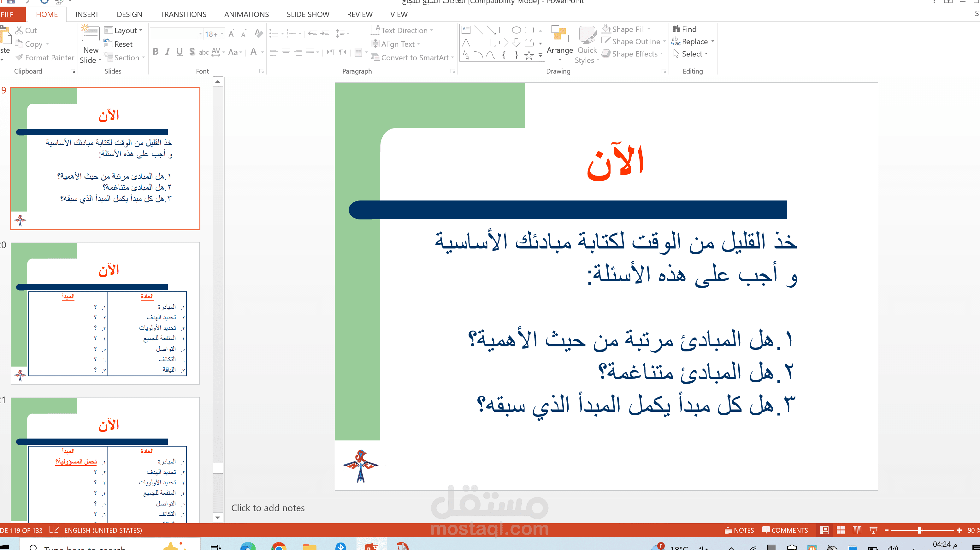Viewport: 980px width, 550px height.
Task: Open the Arrange menu
Action: [560, 44]
